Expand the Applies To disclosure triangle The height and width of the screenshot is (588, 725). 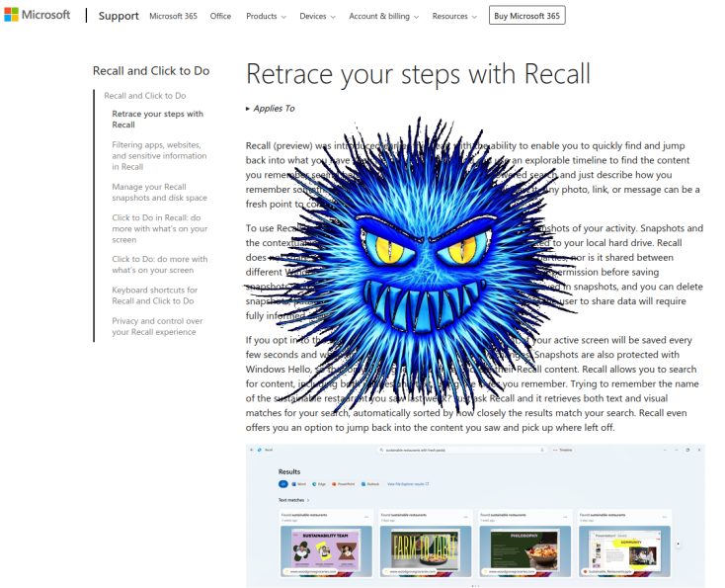(x=248, y=109)
